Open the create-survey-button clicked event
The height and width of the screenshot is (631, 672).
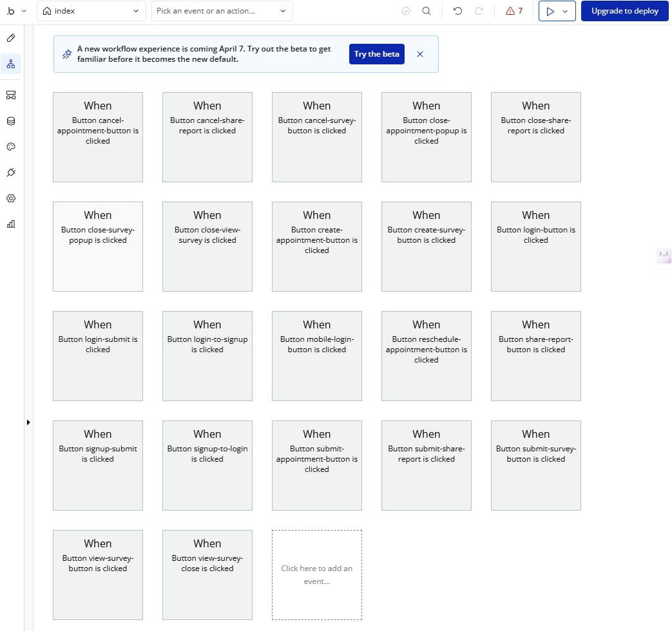pos(427,247)
